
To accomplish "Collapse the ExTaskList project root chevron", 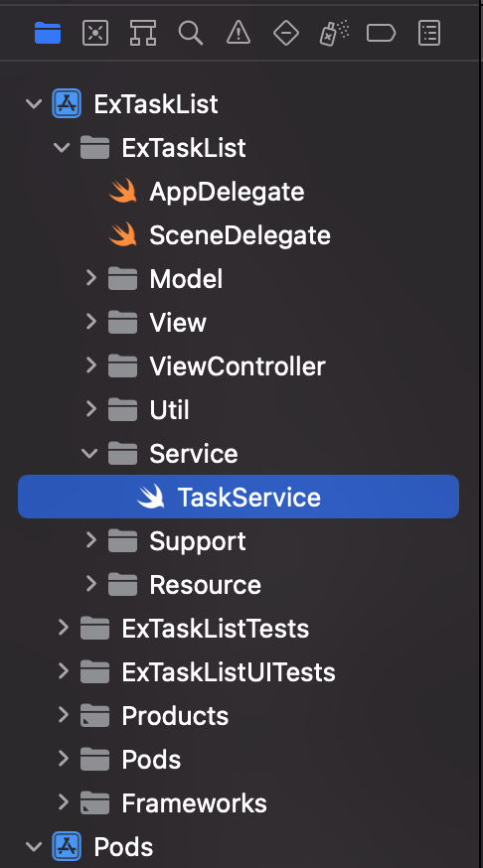I will 35,103.
